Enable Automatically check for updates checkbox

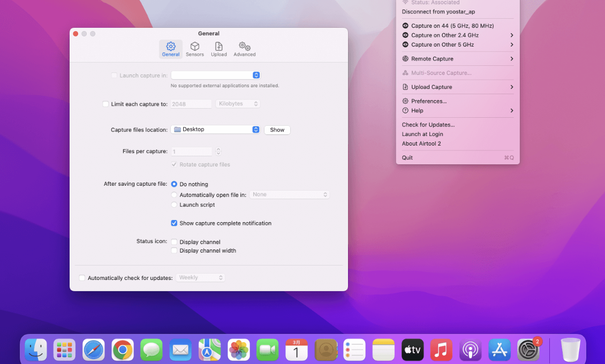[82, 278]
